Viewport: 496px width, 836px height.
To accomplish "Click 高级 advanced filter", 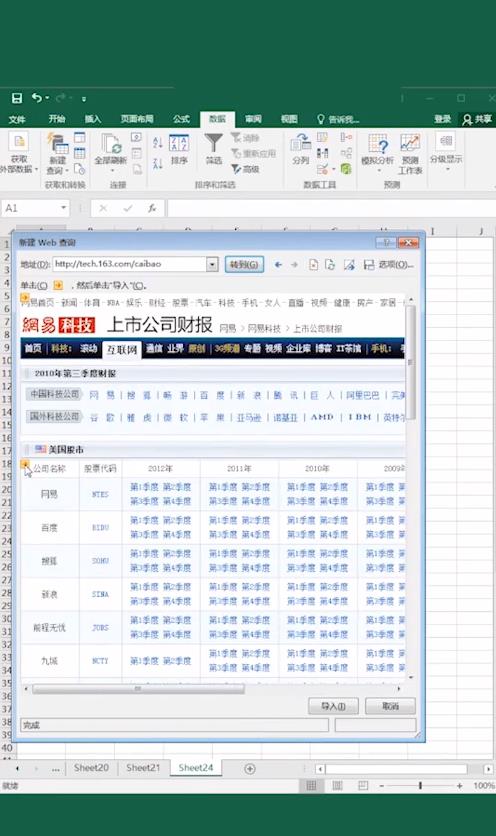I will click(245, 169).
